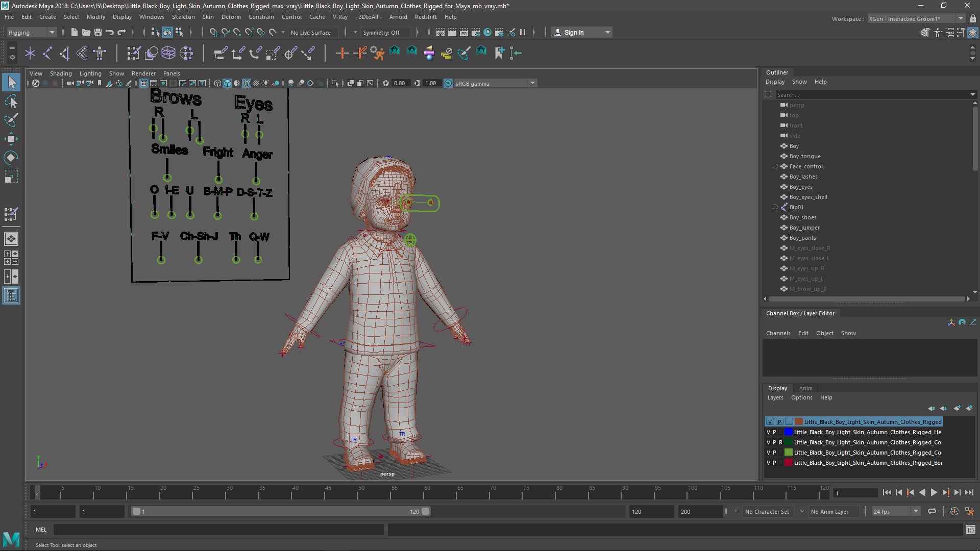The width and height of the screenshot is (980, 551).
Task: Click the Create Joints shelf icon
Action: [x=47, y=53]
